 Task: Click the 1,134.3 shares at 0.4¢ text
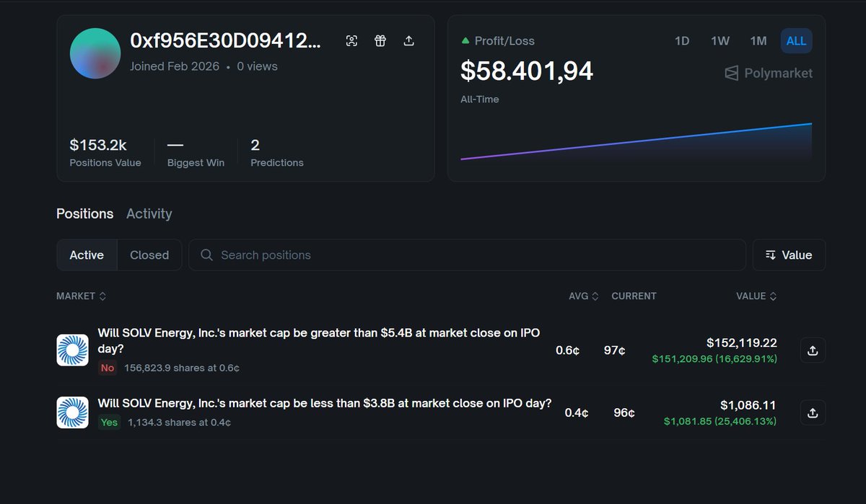click(x=180, y=423)
